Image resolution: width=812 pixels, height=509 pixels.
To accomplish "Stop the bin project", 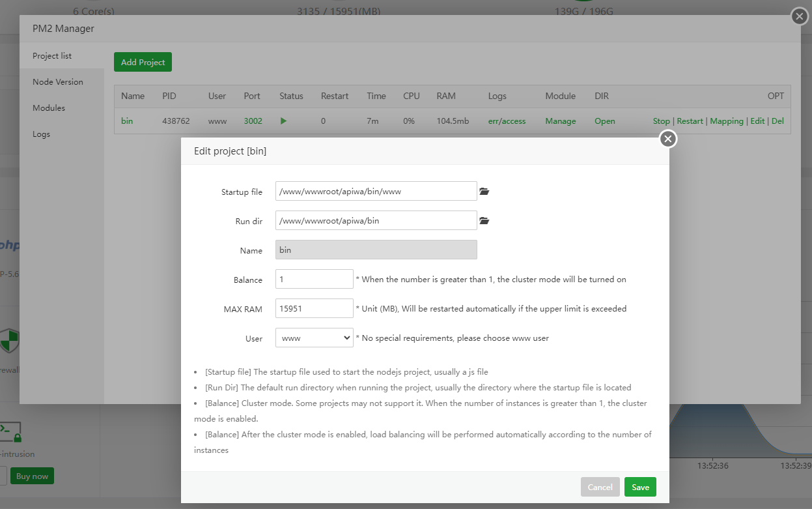I will 661,121.
